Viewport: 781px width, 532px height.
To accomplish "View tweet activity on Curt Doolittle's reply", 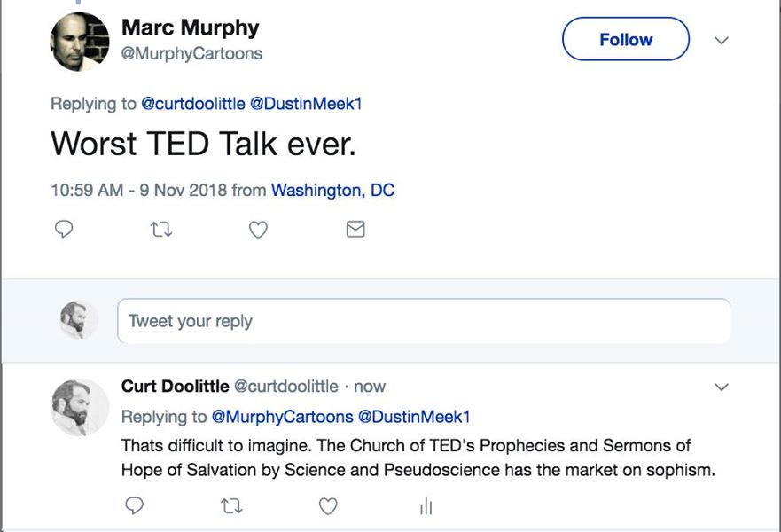I will click(x=426, y=505).
